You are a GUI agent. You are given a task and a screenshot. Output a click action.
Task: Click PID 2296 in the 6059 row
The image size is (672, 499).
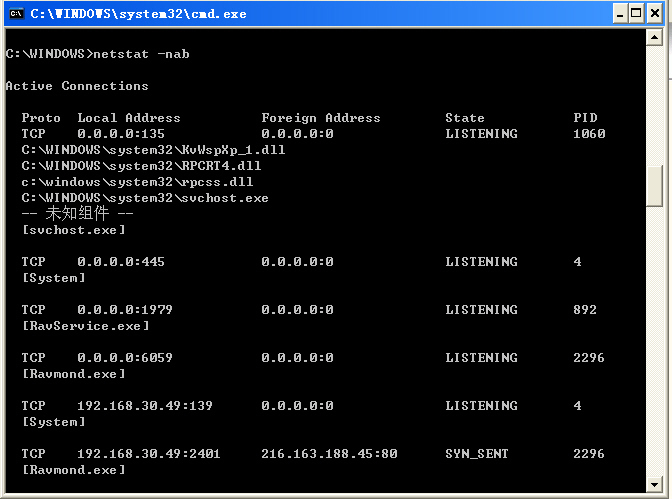tap(589, 358)
